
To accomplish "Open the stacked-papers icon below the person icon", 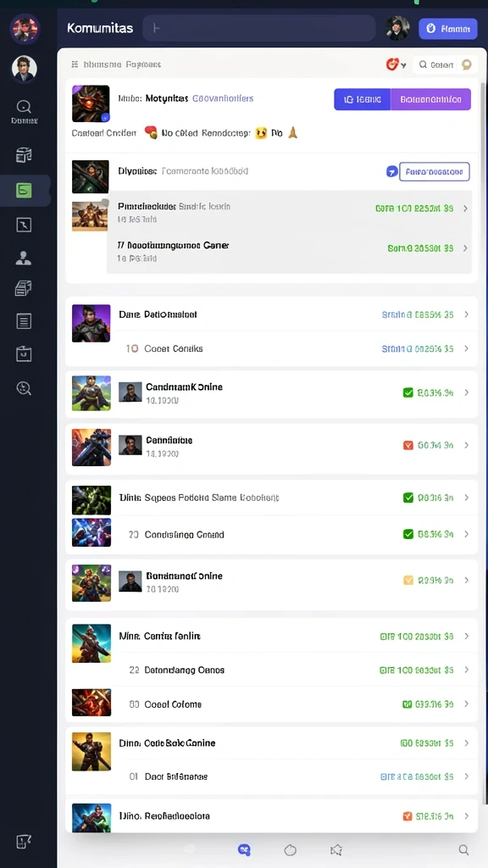I will click(24, 288).
